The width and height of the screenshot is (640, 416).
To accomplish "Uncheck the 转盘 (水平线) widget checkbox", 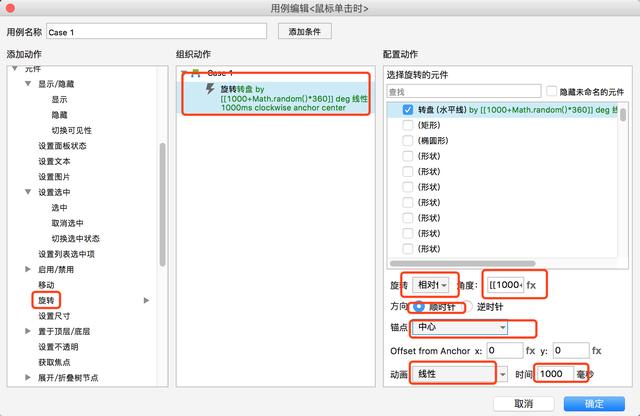I will pyautogui.click(x=407, y=109).
